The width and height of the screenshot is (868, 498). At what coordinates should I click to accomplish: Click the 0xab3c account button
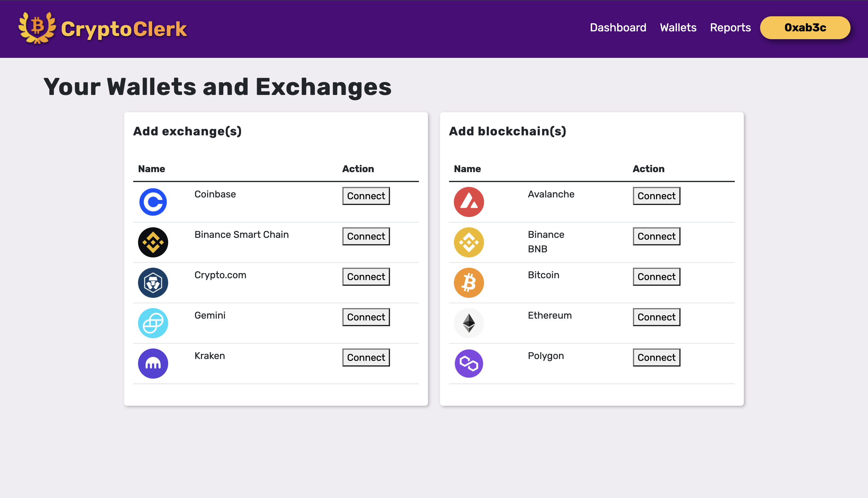click(805, 27)
